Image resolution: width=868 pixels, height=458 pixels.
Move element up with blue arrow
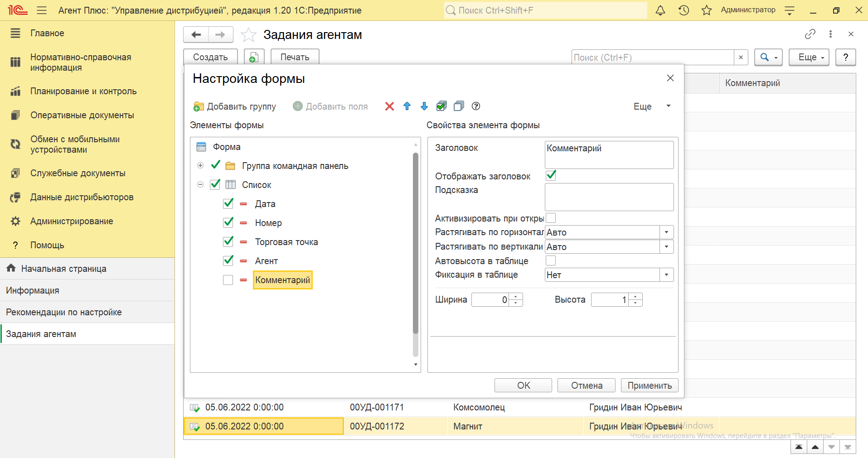tap(407, 106)
